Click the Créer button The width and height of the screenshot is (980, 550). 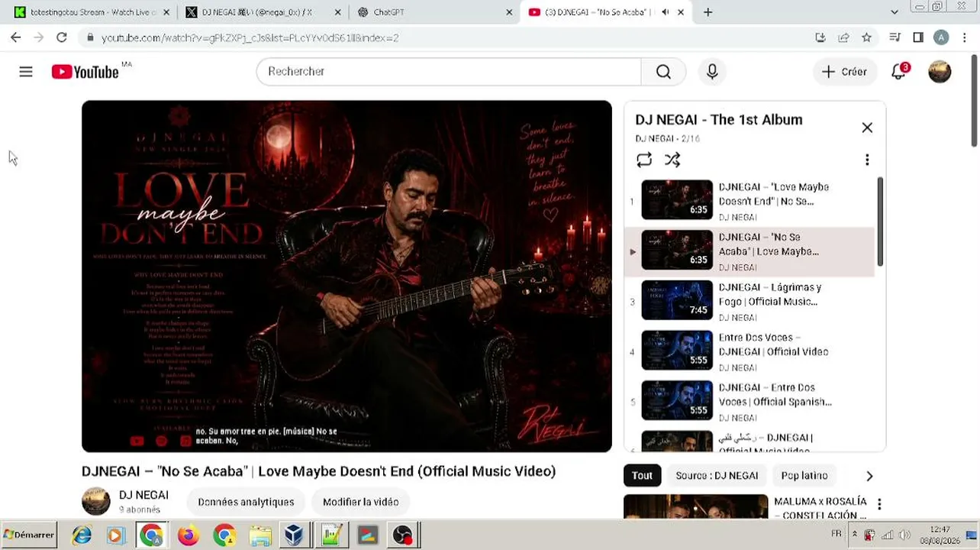click(x=845, y=72)
